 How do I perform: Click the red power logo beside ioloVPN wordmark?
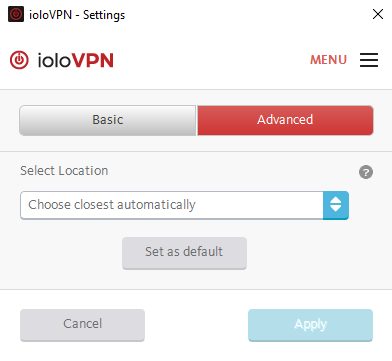point(19,60)
